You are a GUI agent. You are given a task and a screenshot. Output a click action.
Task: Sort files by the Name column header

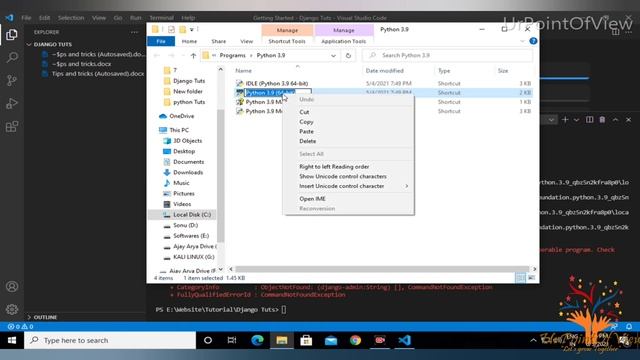coord(243,71)
